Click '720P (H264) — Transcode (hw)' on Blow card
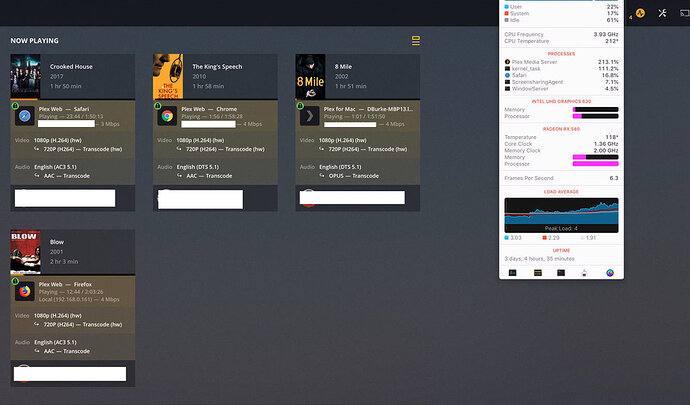This screenshot has height=405, width=690. 83,324
